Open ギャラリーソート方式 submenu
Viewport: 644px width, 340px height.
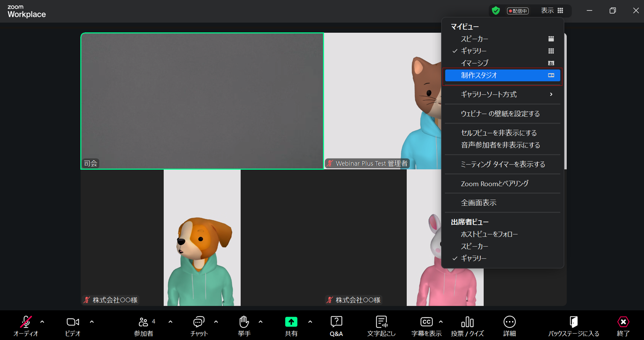click(502, 94)
